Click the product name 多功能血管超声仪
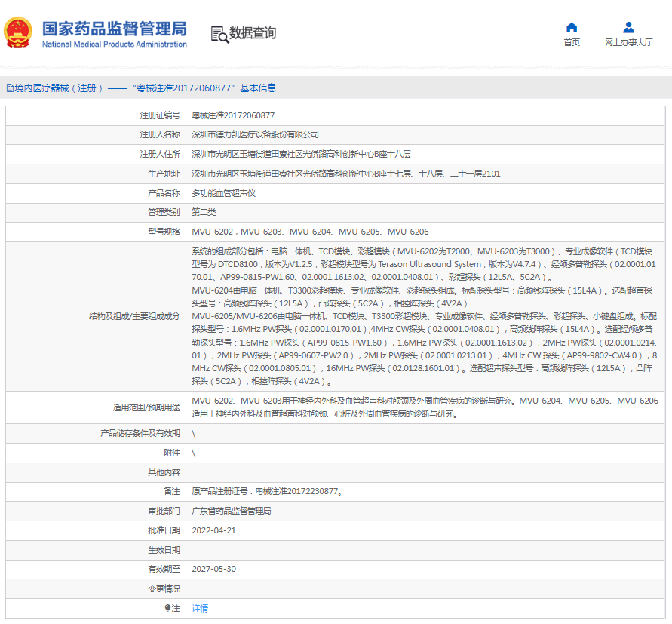 click(223, 193)
